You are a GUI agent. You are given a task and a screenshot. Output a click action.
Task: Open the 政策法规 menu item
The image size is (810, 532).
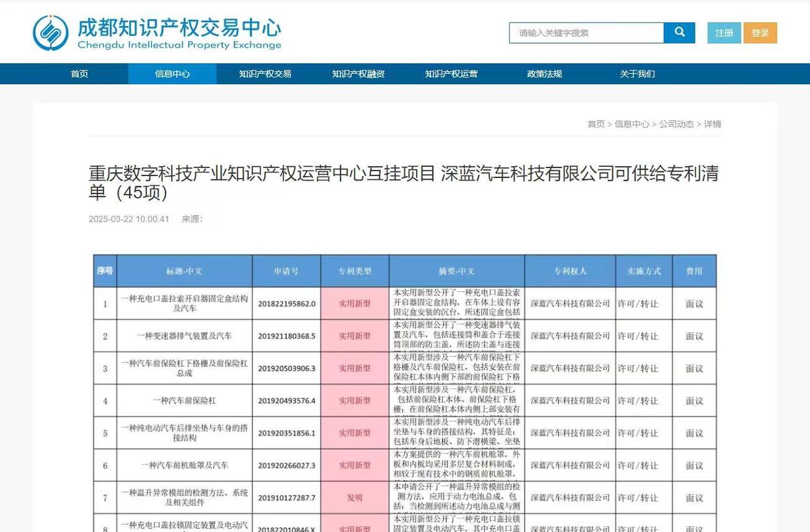[x=543, y=73]
